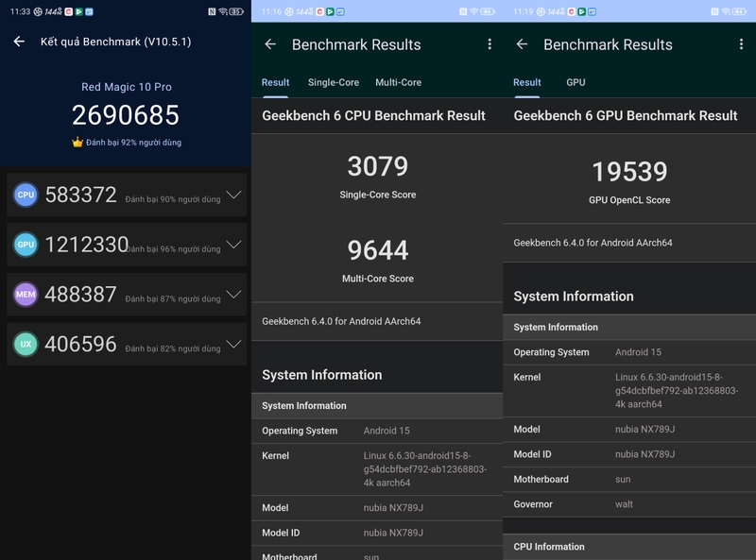This screenshot has width=756, height=560.
Task: Tap Kernel row on CPU screen
Action: (x=377, y=469)
